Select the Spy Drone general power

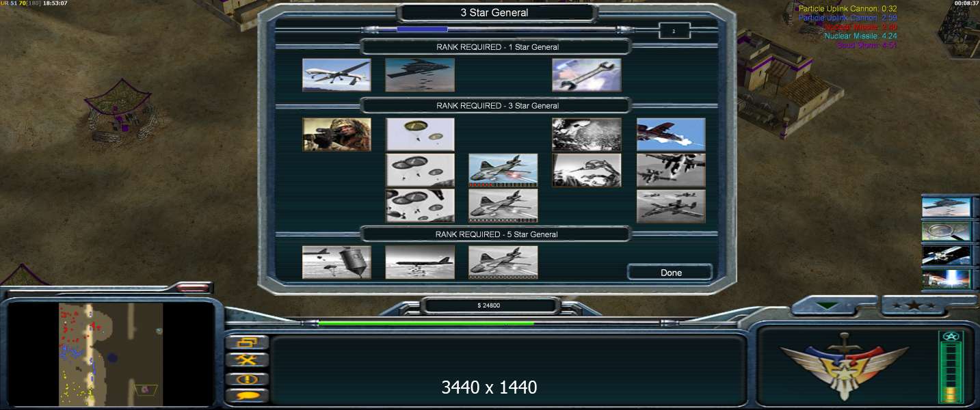click(336, 74)
